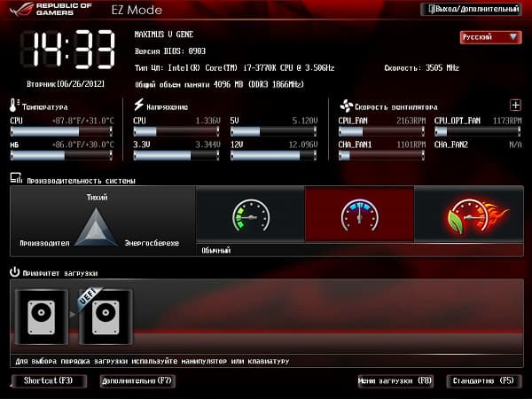The width and height of the screenshot is (532, 399).
Task: Click the Скорость: 3505 MHz text
Action: point(422,68)
